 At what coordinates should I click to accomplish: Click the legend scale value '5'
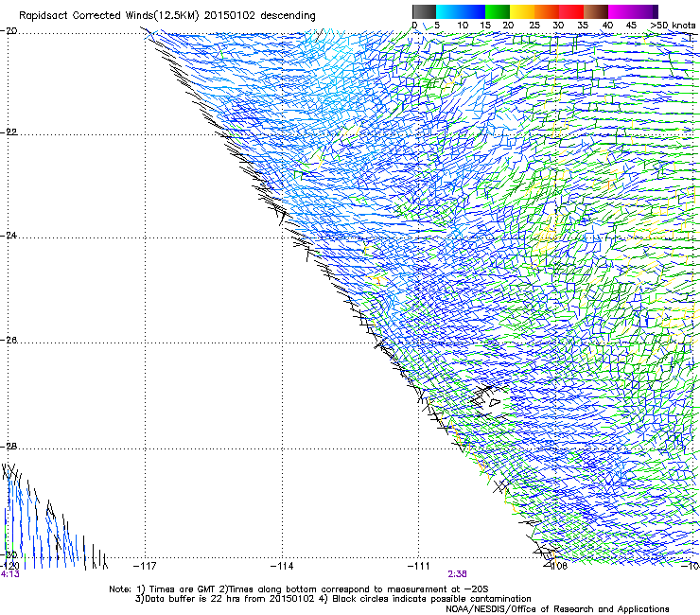click(x=437, y=25)
